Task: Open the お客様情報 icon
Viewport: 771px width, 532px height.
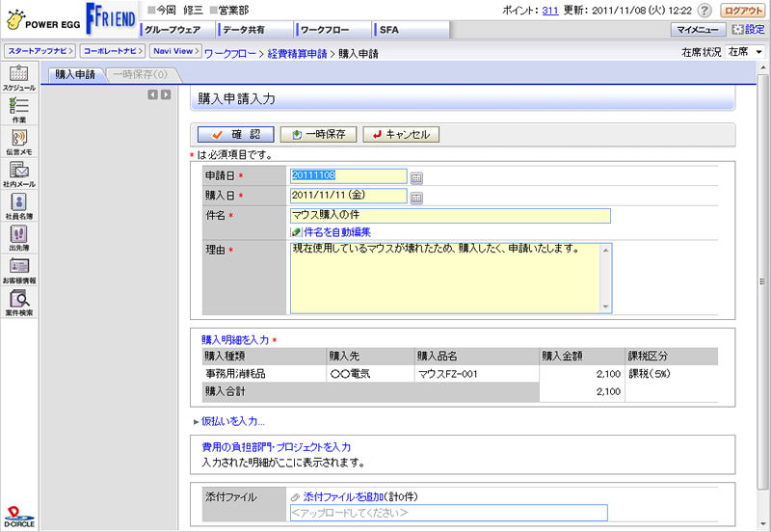Action: 18,271
